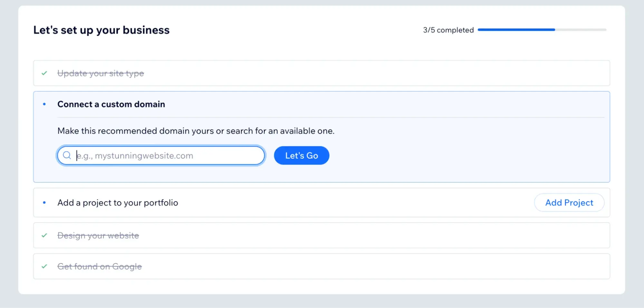The width and height of the screenshot is (644, 308).
Task: Click the '3/5 completed' text
Action: [x=448, y=30]
